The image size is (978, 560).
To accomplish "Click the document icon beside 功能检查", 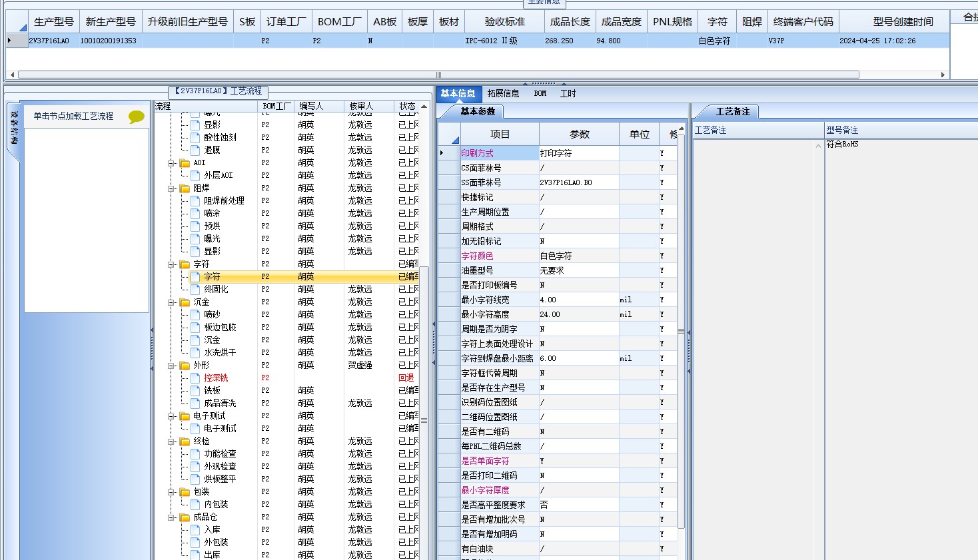I will pyautogui.click(x=195, y=454).
